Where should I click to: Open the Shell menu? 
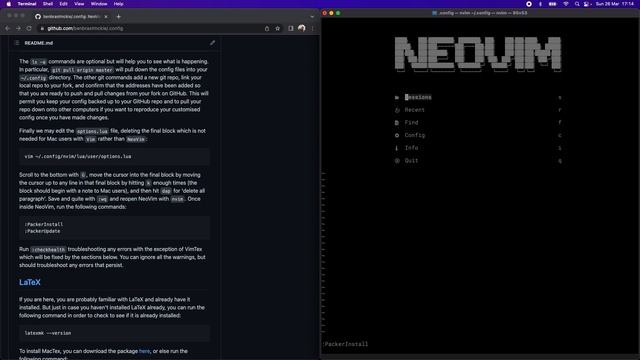click(48, 4)
